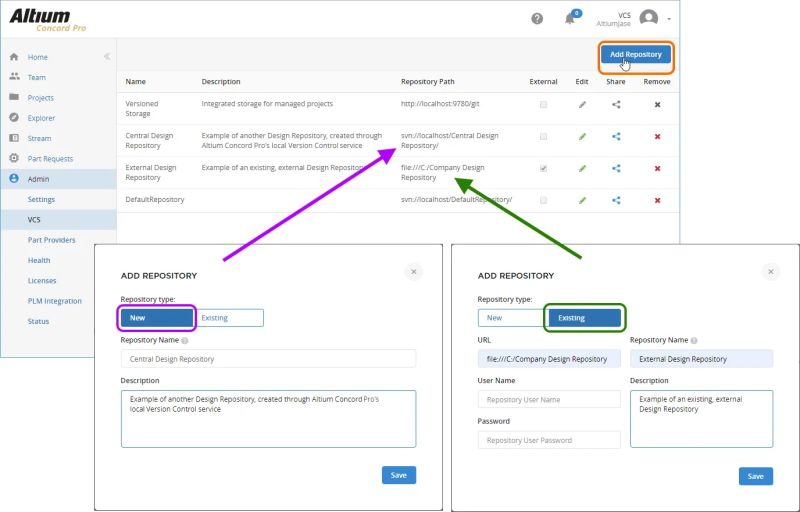Click the URL field in right dialog
The image size is (800, 512).
[549, 359]
